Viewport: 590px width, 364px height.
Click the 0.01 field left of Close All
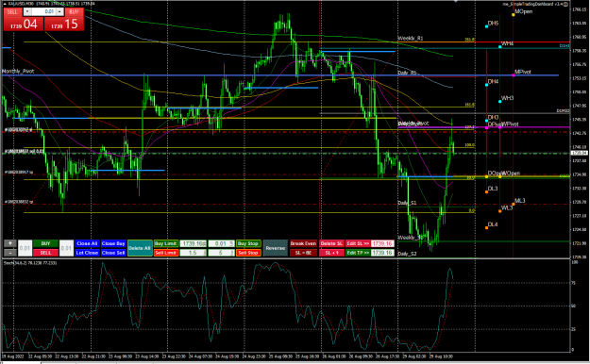(66, 248)
